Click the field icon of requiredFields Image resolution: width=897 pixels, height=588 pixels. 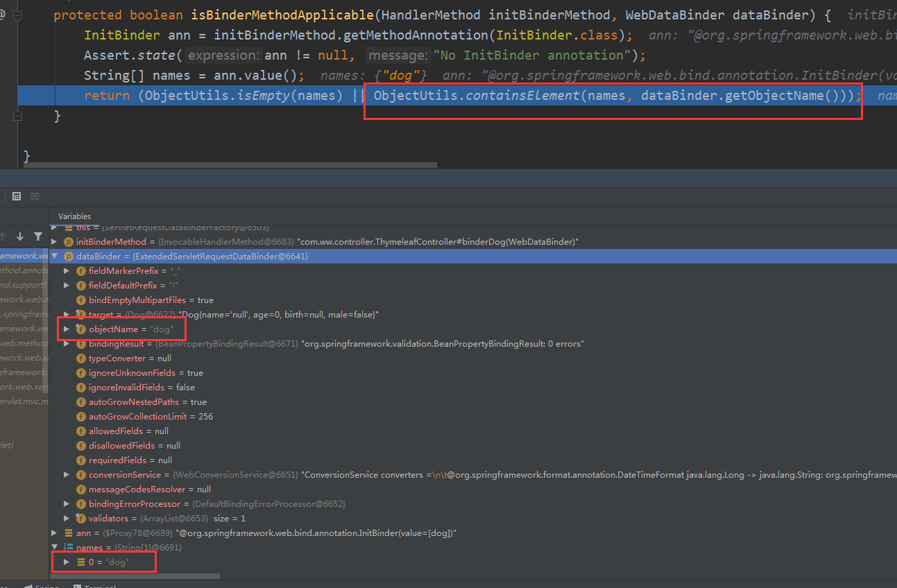point(81,460)
